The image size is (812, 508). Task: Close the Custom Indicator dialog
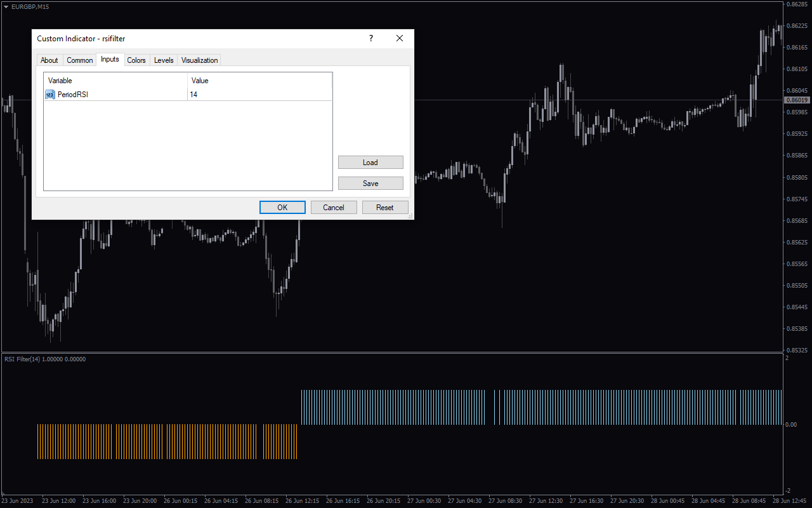(x=400, y=39)
